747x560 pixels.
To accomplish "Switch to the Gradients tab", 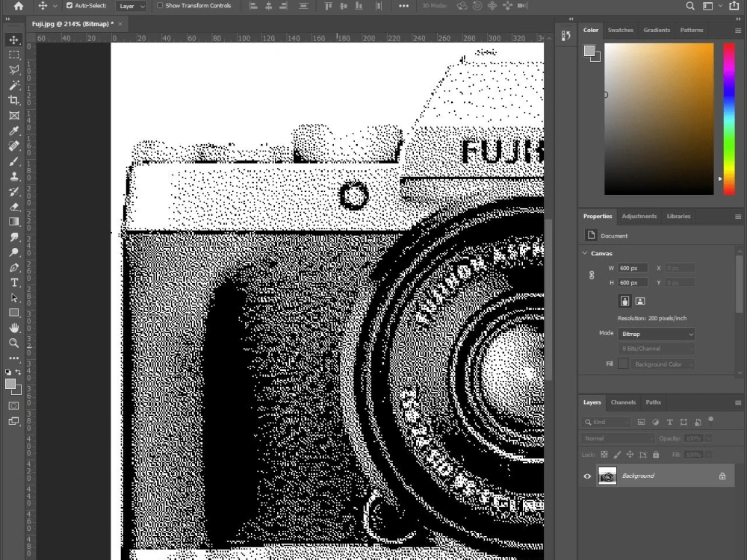I will pyautogui.click(x=657, y=30).
